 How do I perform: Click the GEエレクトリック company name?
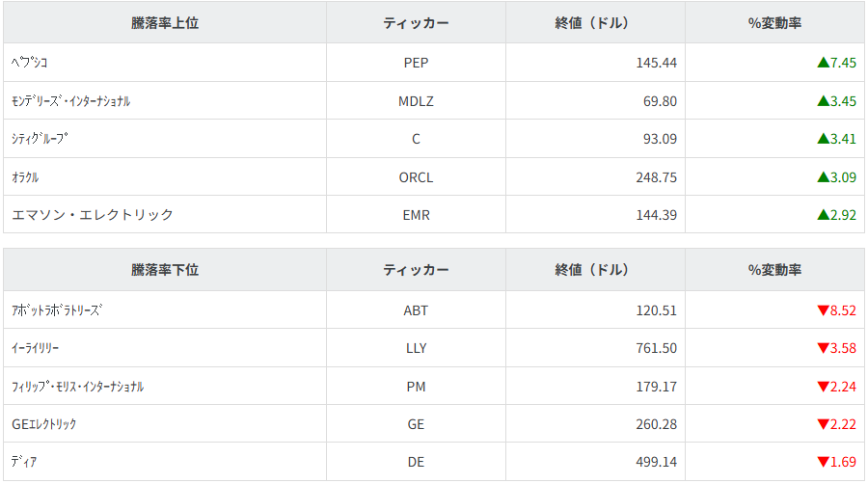[44, 424]
